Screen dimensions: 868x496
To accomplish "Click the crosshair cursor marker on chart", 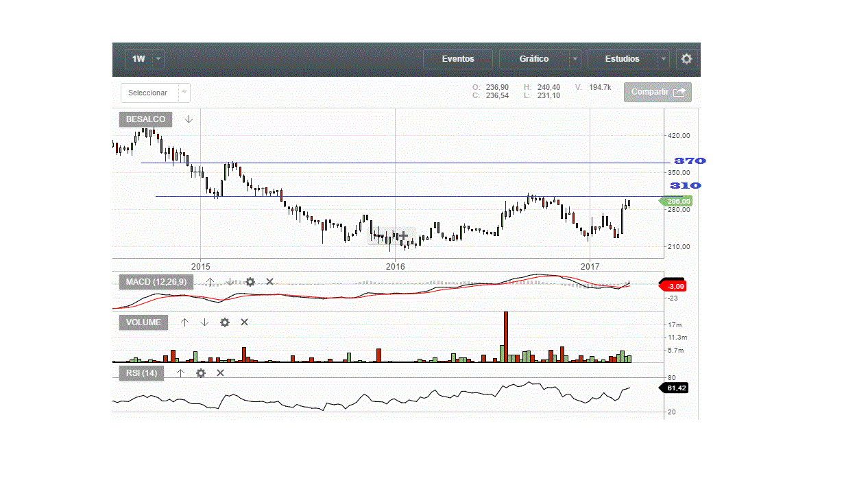I will tap(402, 235).
